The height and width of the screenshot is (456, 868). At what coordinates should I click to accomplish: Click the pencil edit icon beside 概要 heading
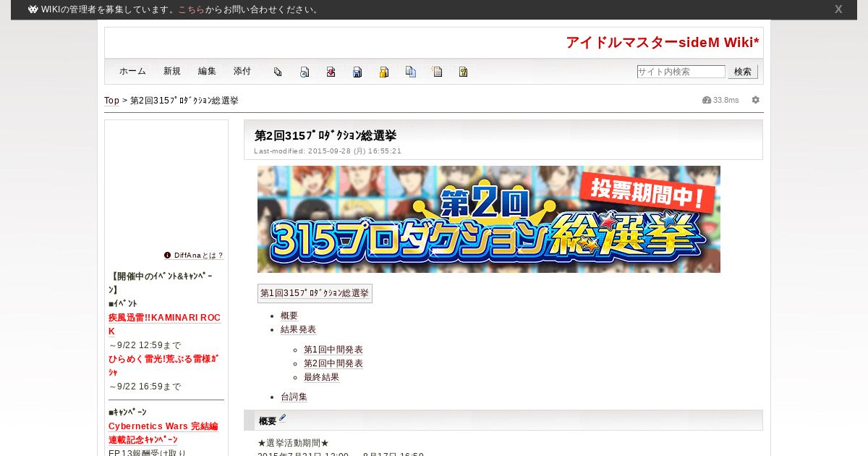click(283, 418)
